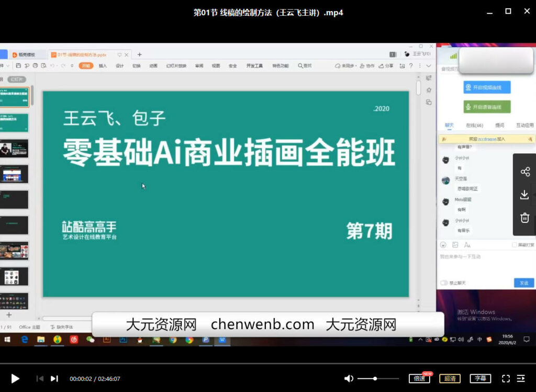Click the 查找 search button in WPS
This screenshot has width=536, height=392.
[305, 65]
